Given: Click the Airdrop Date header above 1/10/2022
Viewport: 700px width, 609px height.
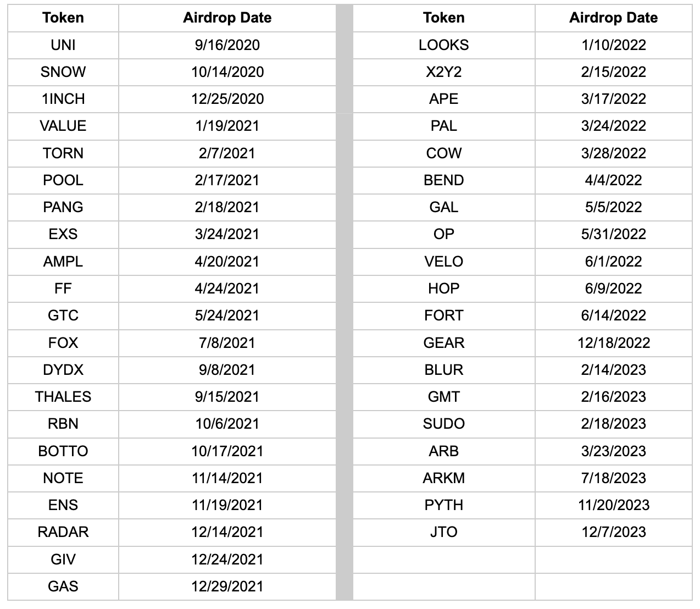Looking at the screenshot, I should [x=613, y=18].
